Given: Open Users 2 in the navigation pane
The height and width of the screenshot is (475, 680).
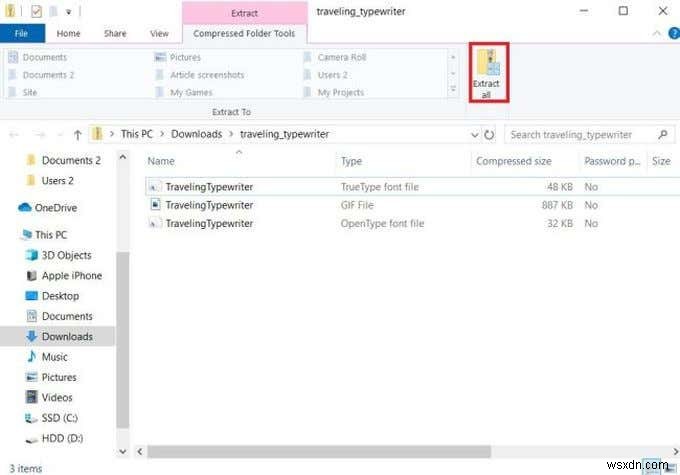Looking at the screenshot, I should pos(49,180).
